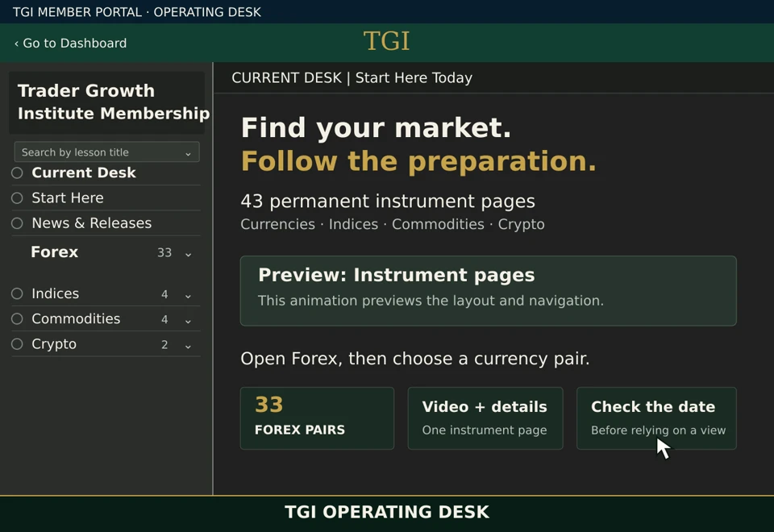Click the TGI OPERATING DESK footer
This screenshot has width=774, height=532.
tap(387, 513)
